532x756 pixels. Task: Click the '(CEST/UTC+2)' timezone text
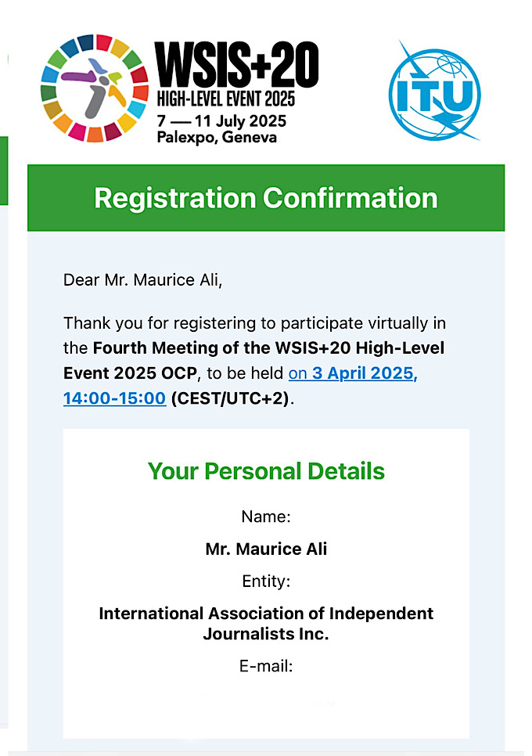click(230, 398)
